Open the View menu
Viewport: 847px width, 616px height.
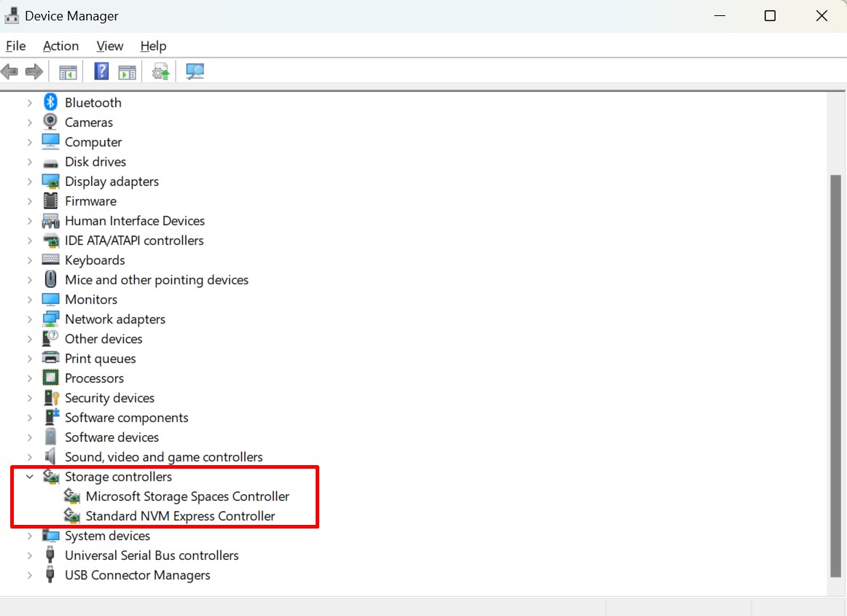(x=109, y=46)
